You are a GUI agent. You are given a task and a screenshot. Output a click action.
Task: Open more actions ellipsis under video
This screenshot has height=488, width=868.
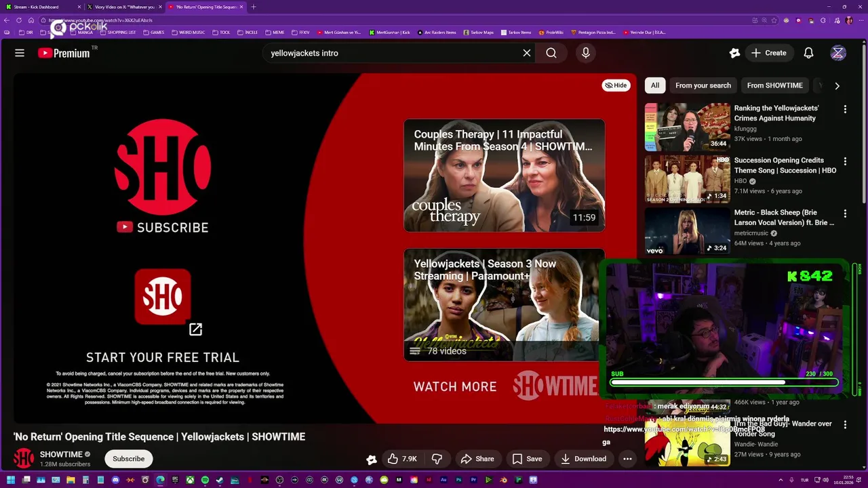(x=627, y=459)
